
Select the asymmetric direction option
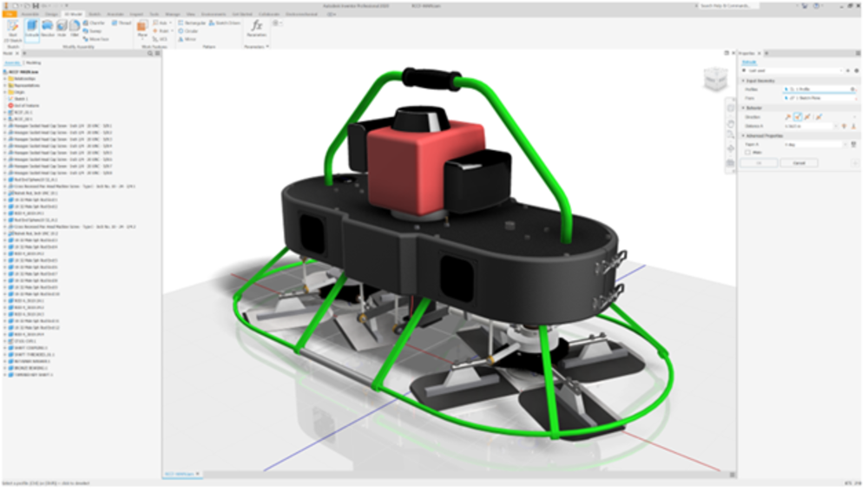pyautogui.click(x=819, y=117)
